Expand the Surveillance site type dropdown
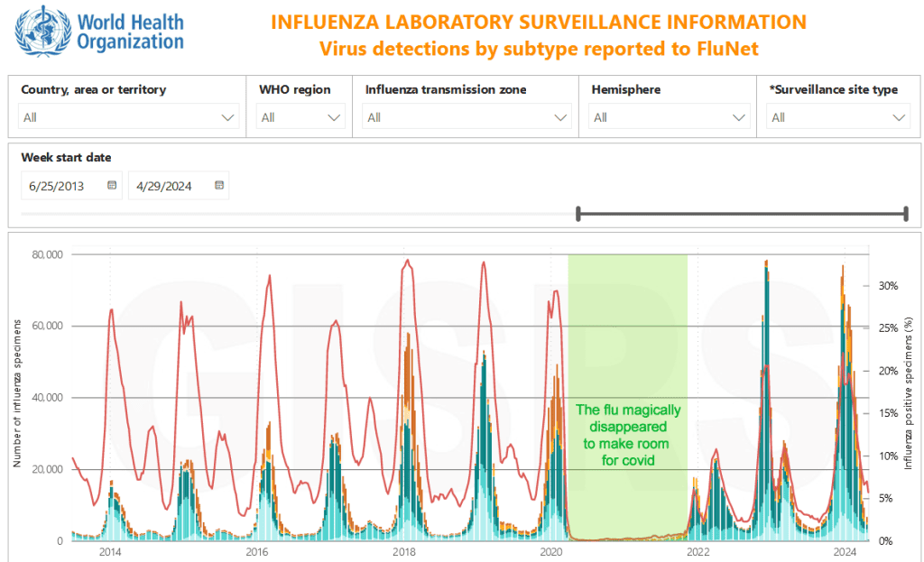The width and height of the screenshot is (924, 562). pyautogui.click(x=900, y=117)
